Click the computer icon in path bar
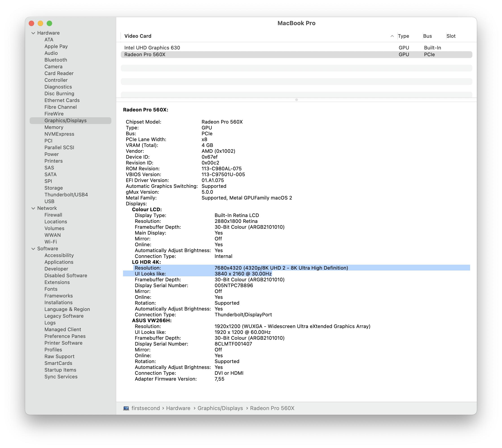The height and width of the screenshot is (448, 502). tap(126, 408)
